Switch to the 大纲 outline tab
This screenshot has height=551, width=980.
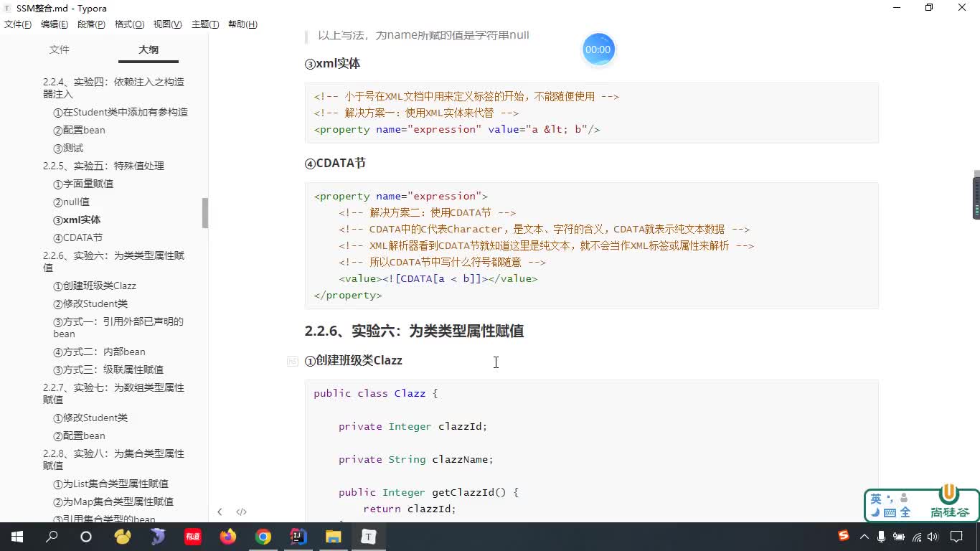[149, 50]
